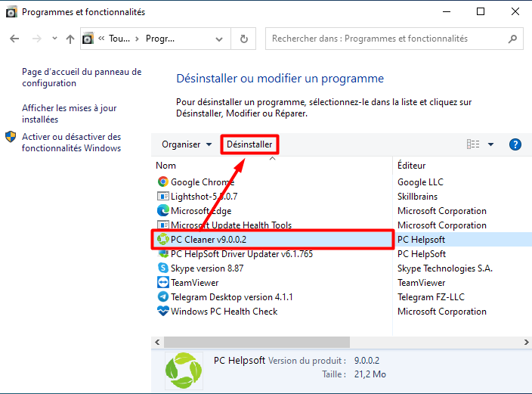Click the Windows PC Health Check icon

[163, 311]
